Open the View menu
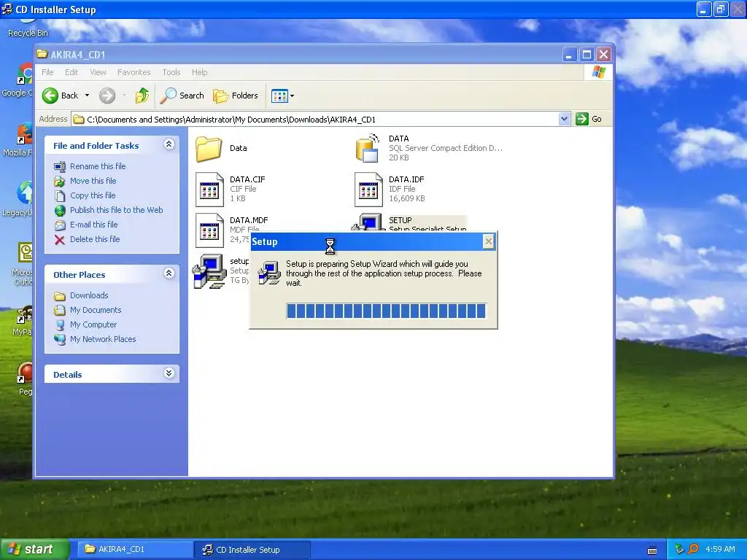 98,72
